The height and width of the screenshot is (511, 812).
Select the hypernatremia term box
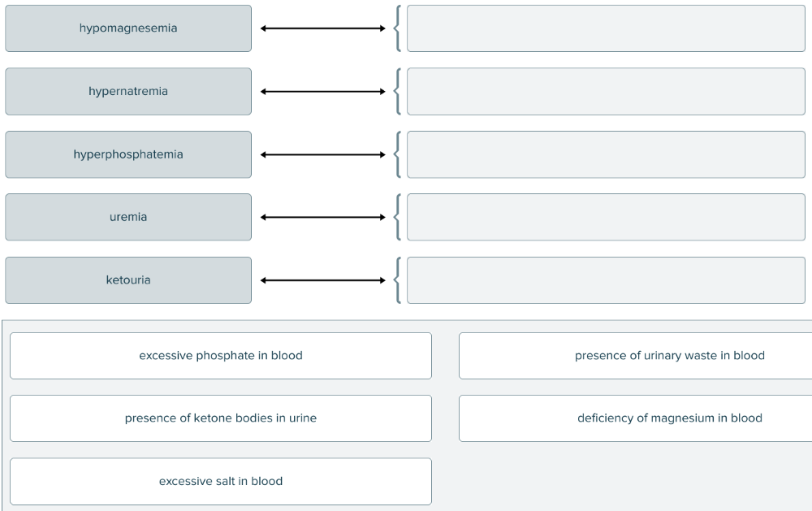pyautogui.click(x=128, y=91)
